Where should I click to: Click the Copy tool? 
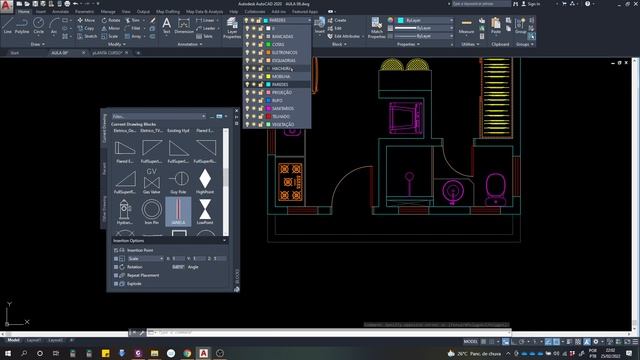click(86, 28)
